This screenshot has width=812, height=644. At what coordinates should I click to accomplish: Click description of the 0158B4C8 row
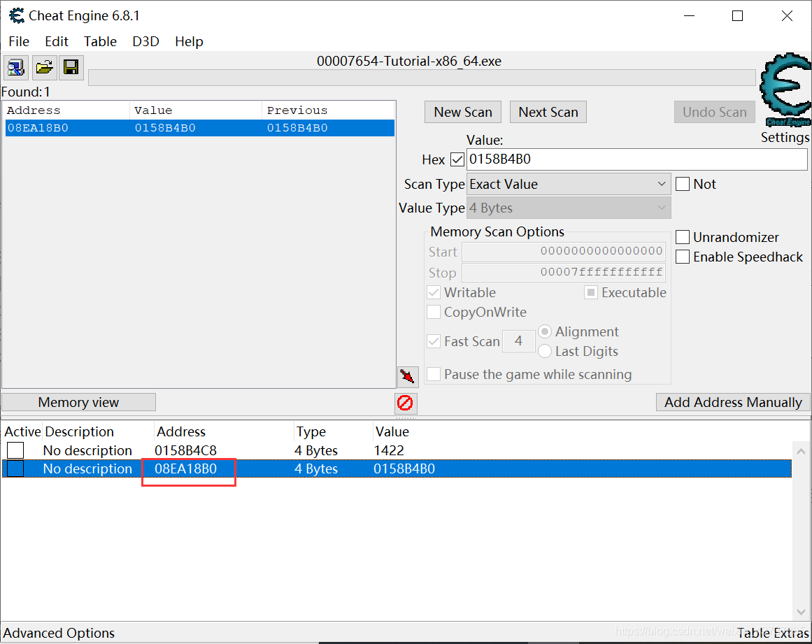(x=87, y=450)
